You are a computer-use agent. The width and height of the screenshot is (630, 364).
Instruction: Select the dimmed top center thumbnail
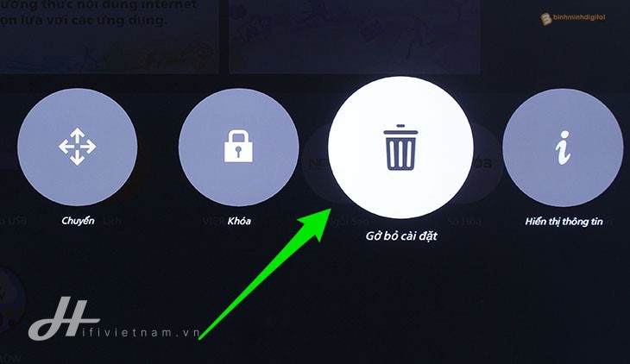355,37
